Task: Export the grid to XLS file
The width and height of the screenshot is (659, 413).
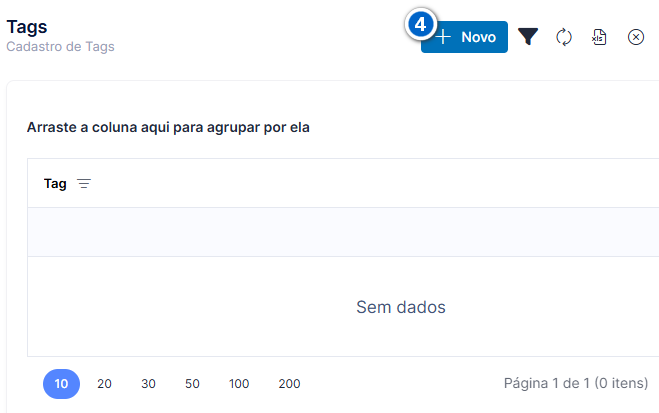Action: tap(599, 37)
